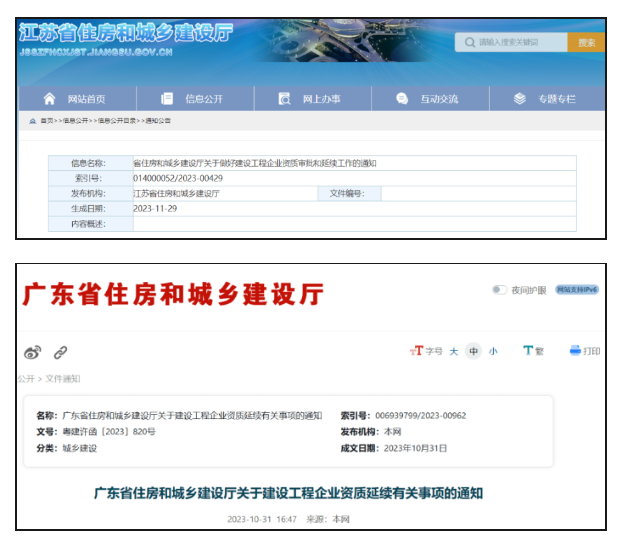
Task: Click the date 2023年10月31日
Action: point(415,448)
